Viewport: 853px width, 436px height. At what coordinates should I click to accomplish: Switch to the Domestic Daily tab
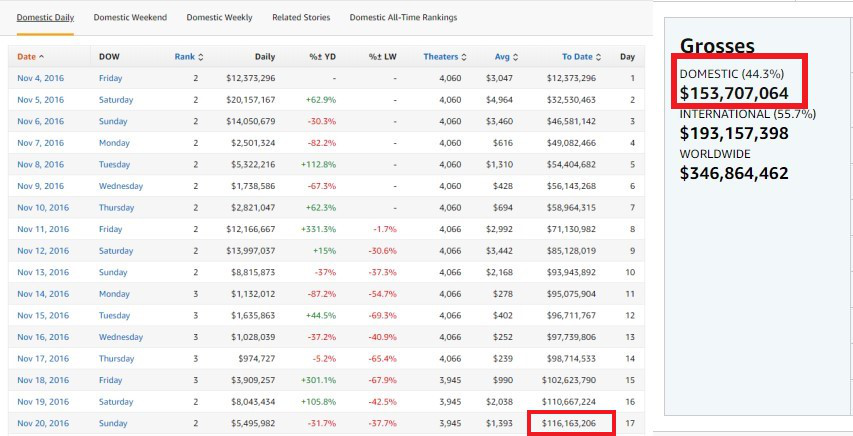(45, 17)
